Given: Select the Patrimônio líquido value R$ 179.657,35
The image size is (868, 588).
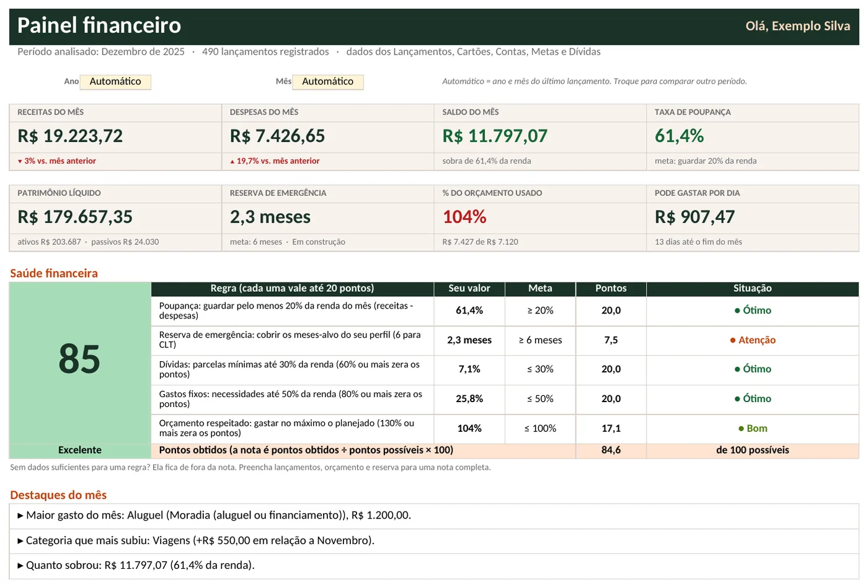Looking at the screenshot, I should [75, 217].
